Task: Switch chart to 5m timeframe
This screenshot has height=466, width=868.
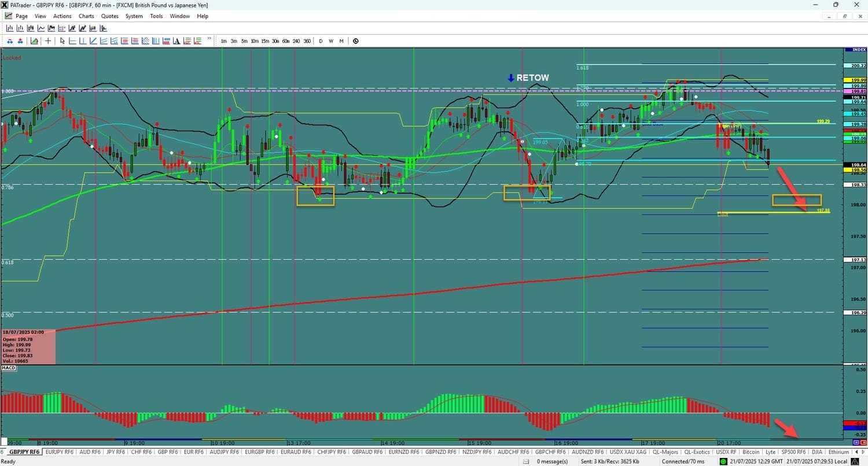Action: point(244,41)
